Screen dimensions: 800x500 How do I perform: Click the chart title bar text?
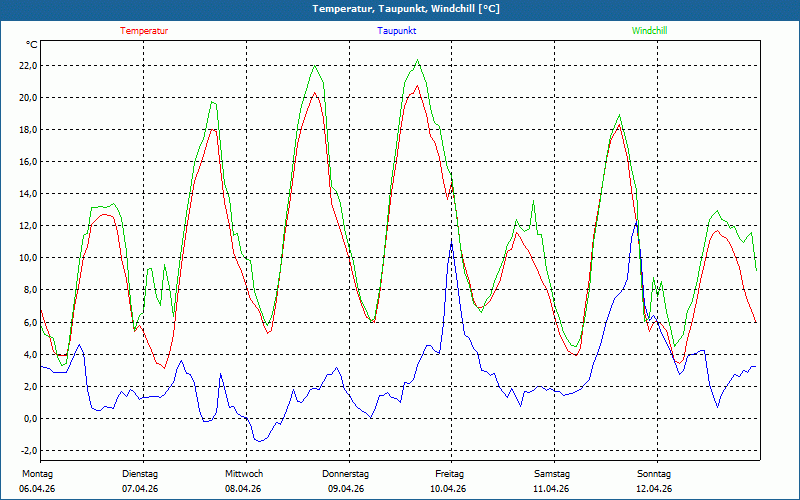pos(400,9)
